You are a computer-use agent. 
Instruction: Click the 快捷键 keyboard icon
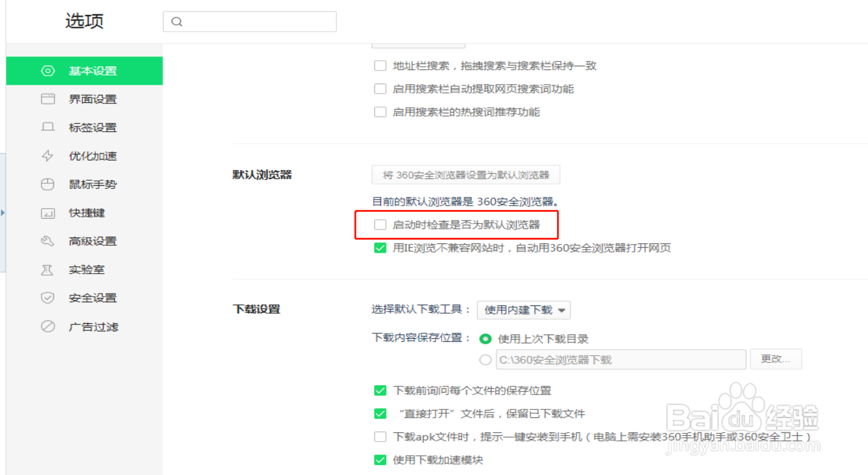[48, 213]
